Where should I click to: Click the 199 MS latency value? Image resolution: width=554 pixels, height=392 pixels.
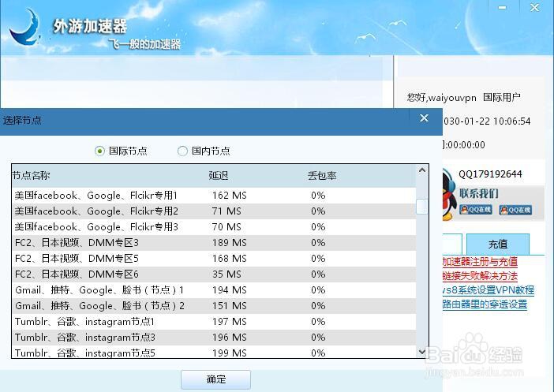point(230,353)
